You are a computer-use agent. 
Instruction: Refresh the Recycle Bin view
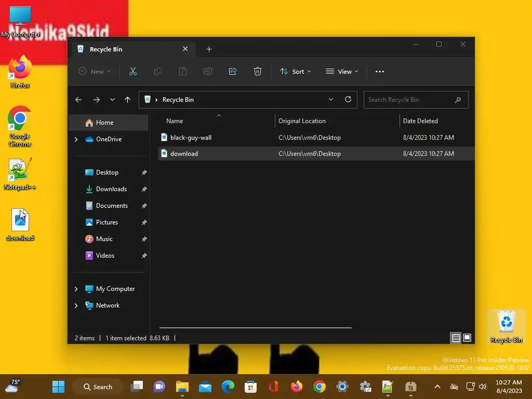click(x=348, y=99)
